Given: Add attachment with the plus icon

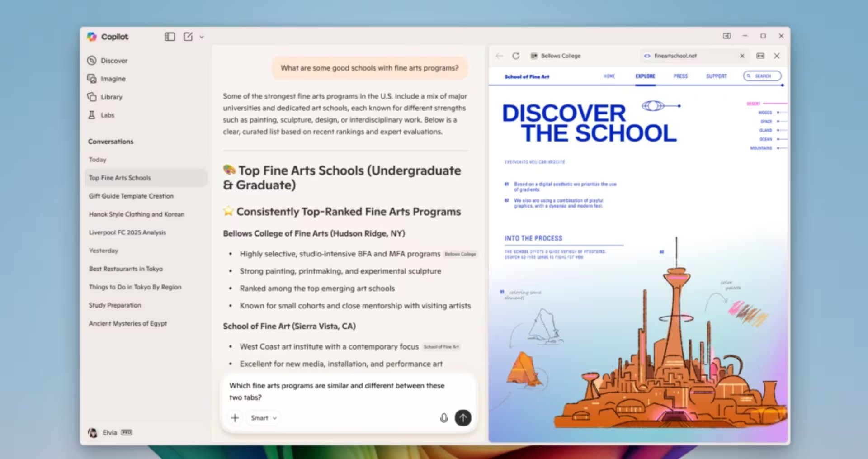Looking at the screenshot, I should click(x=235, y=418).
